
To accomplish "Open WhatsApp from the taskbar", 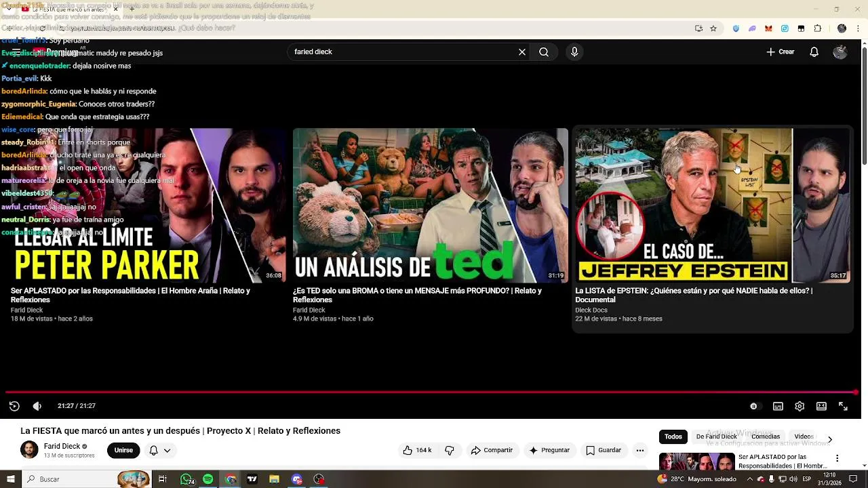I will 186,479.
